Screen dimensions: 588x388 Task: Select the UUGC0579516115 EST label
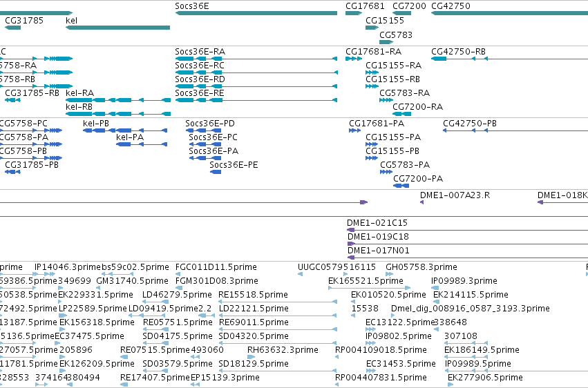[x=336, y=267]
